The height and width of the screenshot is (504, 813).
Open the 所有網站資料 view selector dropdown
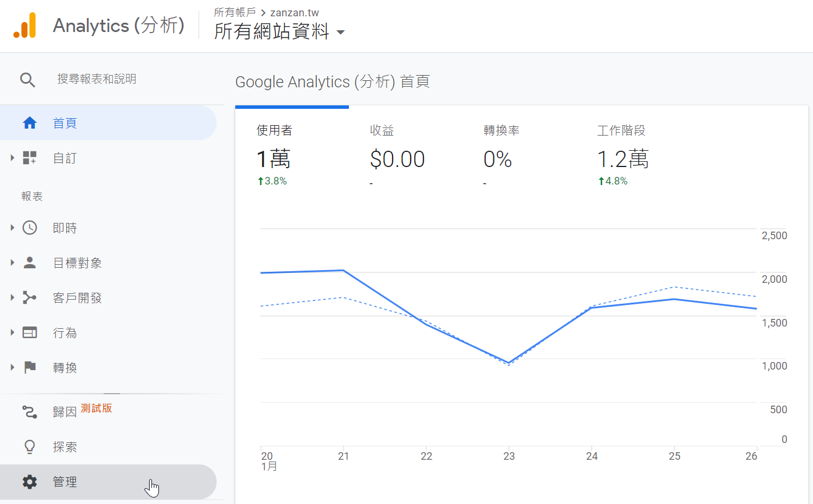[280, 31]
